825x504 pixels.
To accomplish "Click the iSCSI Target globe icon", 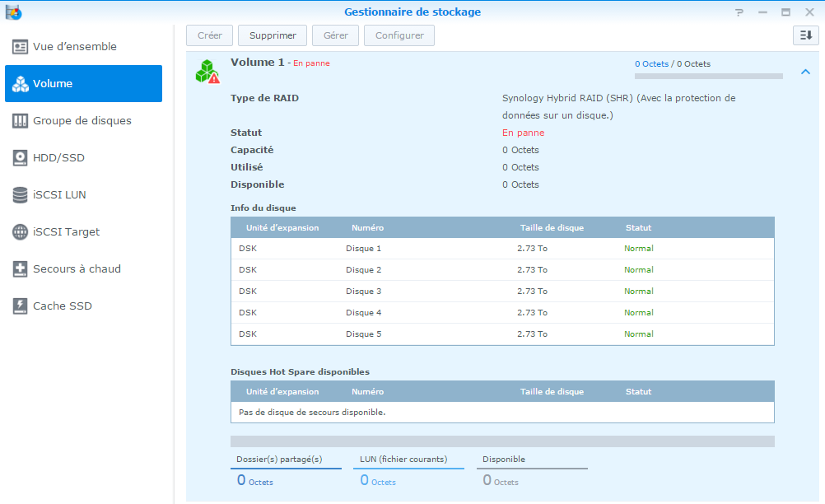I will tap(21, 232).
